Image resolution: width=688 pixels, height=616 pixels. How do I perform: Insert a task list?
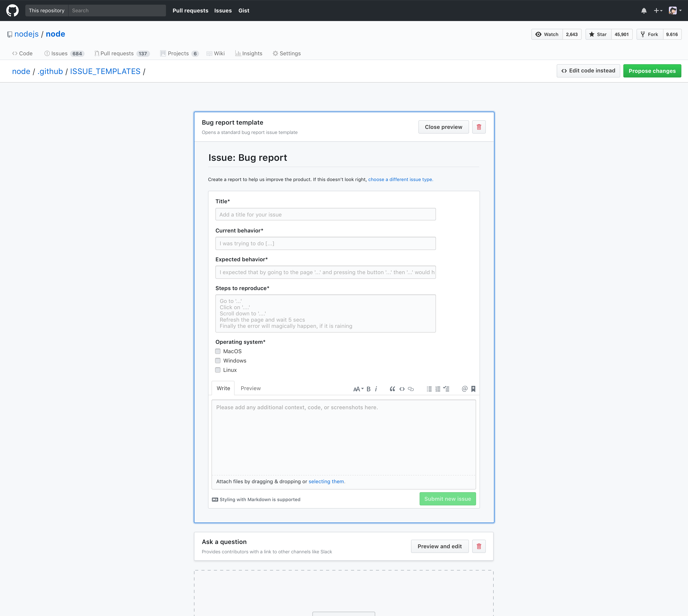446,389
